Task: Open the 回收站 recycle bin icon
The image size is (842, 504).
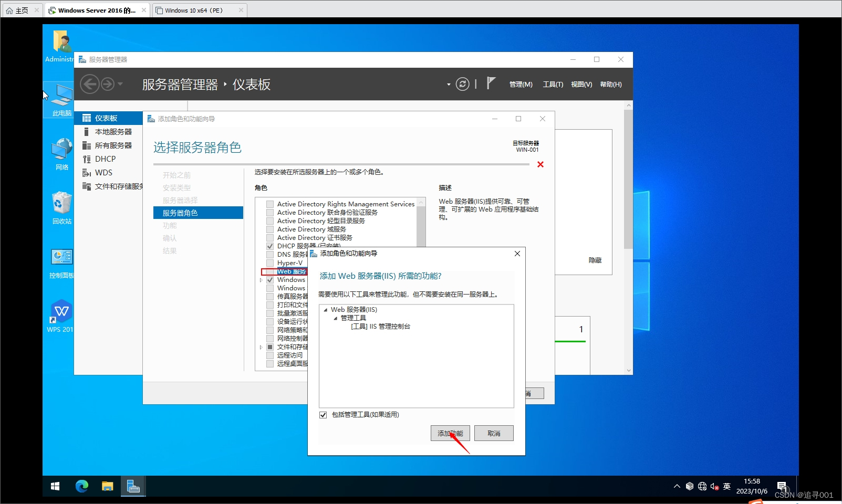Action: pyautogui.click(x=62, y=208)
